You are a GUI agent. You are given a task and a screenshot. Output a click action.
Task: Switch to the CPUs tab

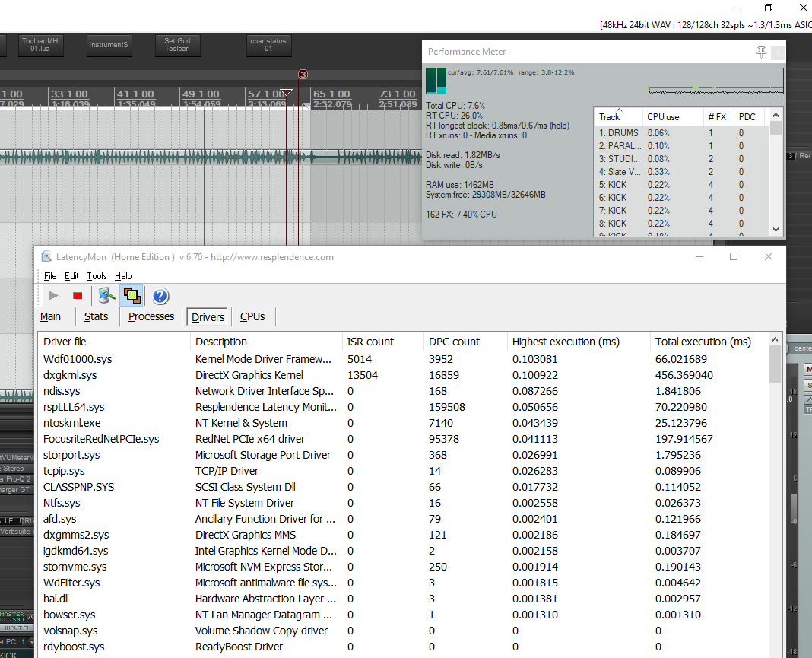(252, 316)
